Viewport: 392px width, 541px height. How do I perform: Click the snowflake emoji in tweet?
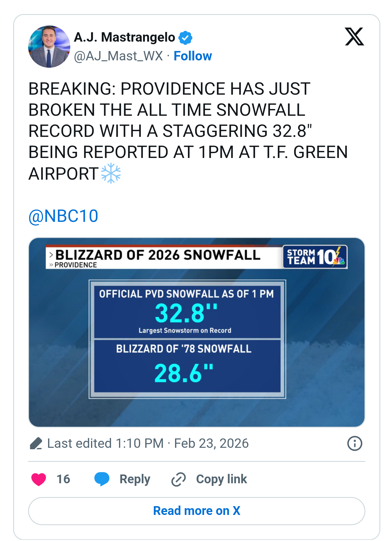[111, 174]
